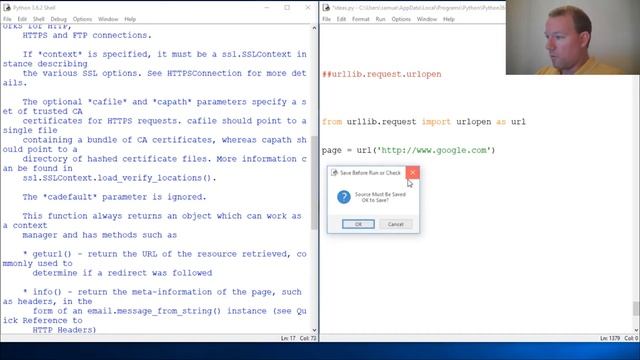Minimize the Python Shell window
Screen dimensions: 640x360
click(267, 8)
